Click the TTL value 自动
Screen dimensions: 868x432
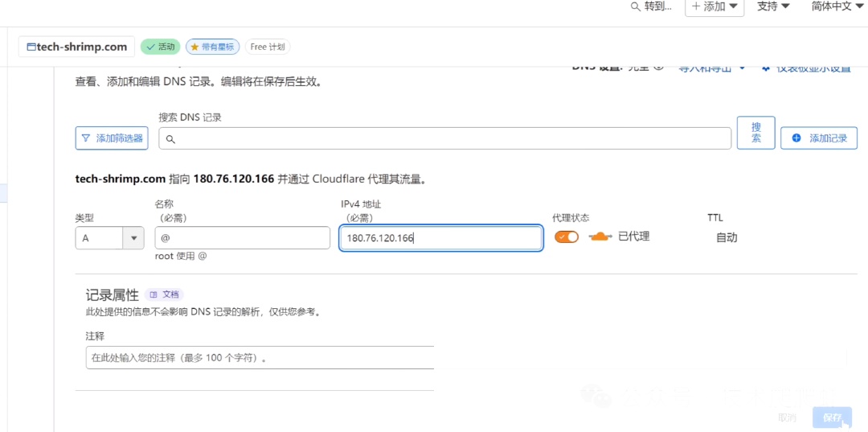tap(727, 237)
